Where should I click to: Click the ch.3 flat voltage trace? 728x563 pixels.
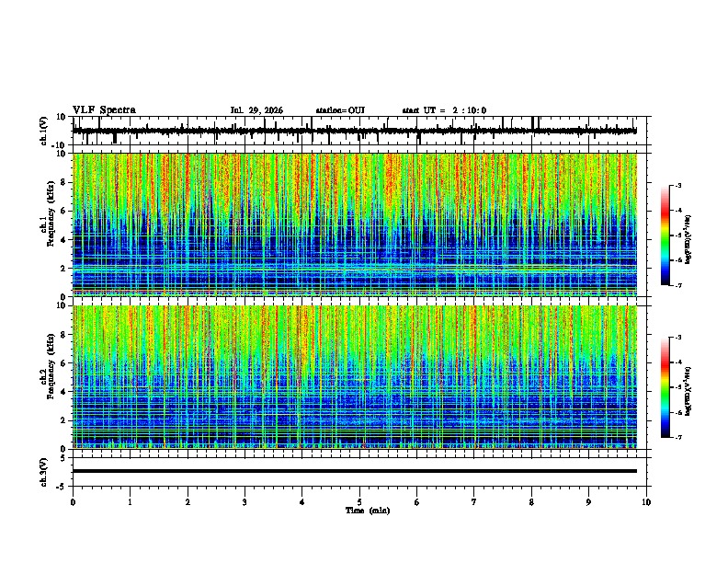355,471
